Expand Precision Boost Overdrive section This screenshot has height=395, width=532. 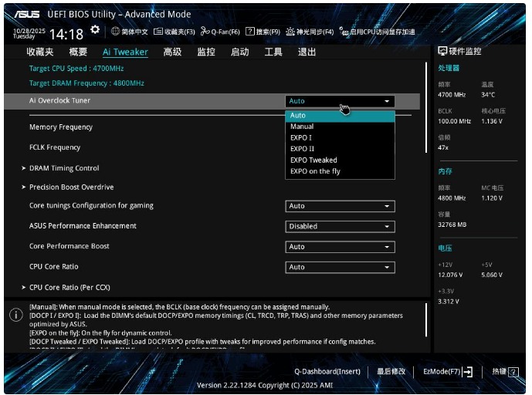point(71,187)
